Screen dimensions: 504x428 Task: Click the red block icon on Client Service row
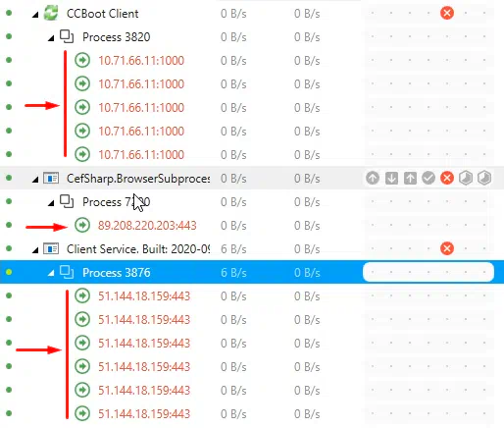(x=447, y=248)
